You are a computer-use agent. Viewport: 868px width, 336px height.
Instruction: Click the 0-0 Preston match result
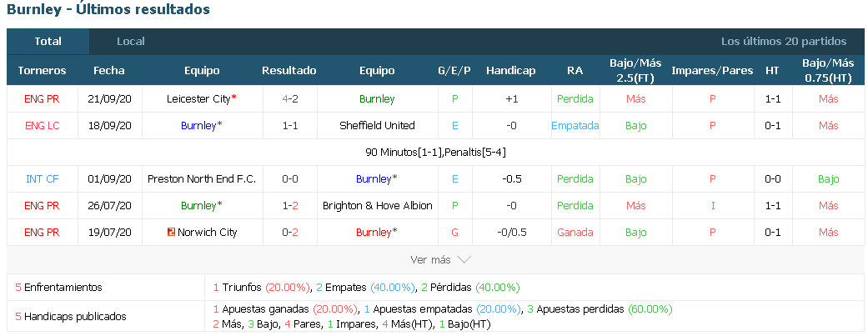point(289,178)
